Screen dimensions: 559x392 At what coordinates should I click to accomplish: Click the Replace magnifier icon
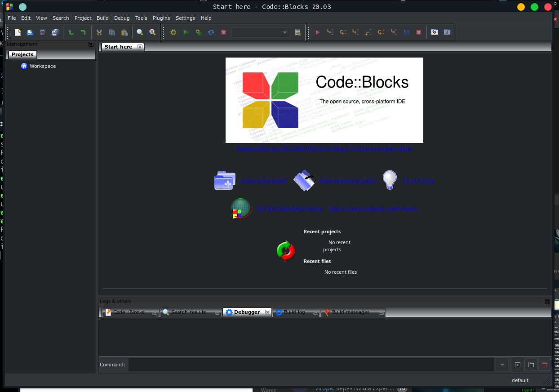[152, 32]
